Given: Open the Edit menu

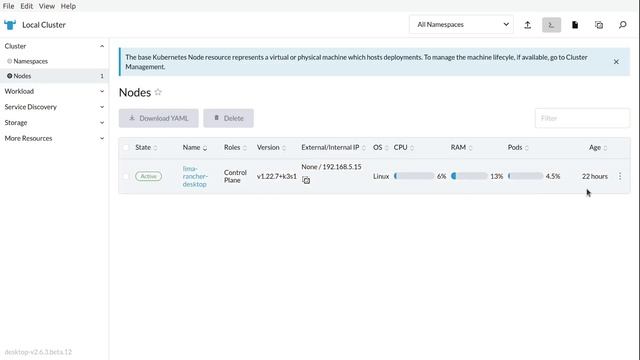Looking at the screenshot, I should pos(27,6).
